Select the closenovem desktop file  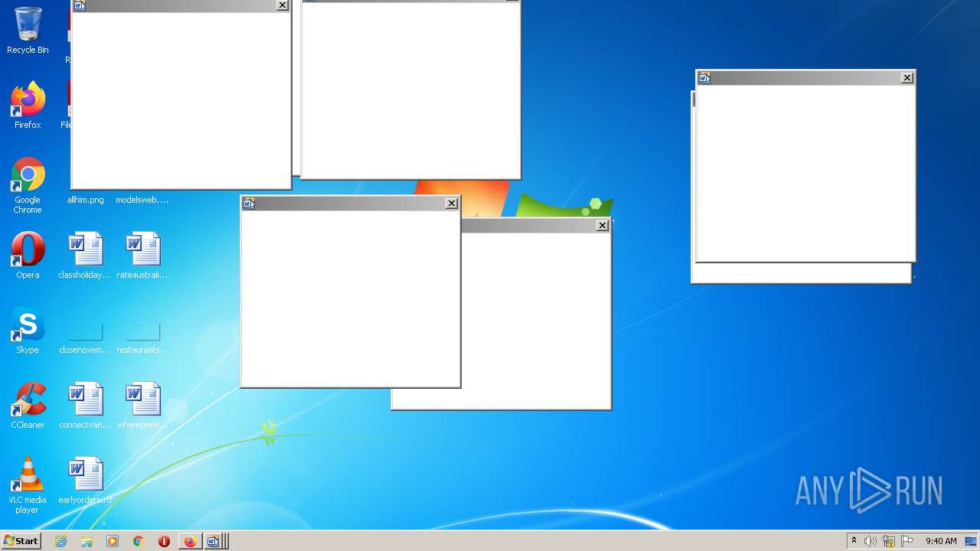(x=85, y=337)
